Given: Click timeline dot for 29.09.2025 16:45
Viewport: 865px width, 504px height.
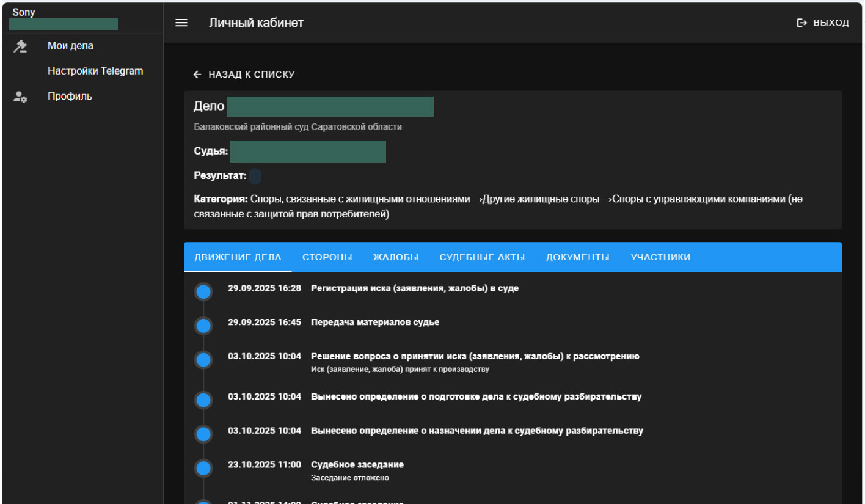Looking at the screenshot, I should coord(203,326).
